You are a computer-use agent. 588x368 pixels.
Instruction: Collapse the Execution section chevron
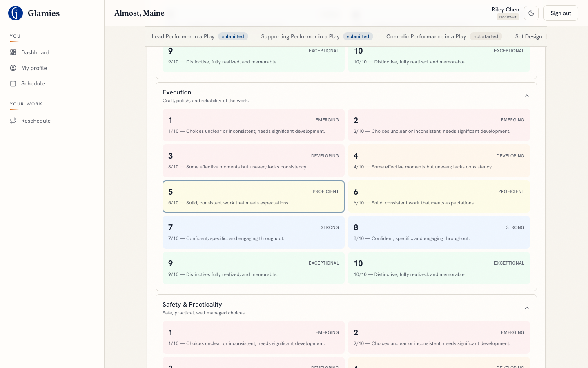[527, 96]
